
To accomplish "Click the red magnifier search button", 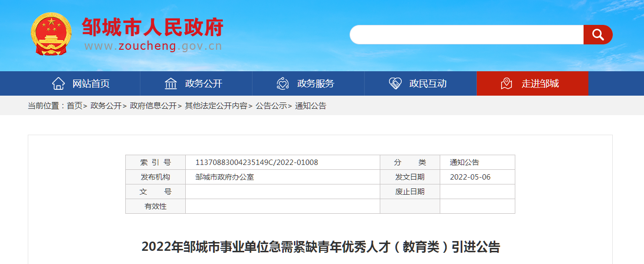I will point(598,35).
